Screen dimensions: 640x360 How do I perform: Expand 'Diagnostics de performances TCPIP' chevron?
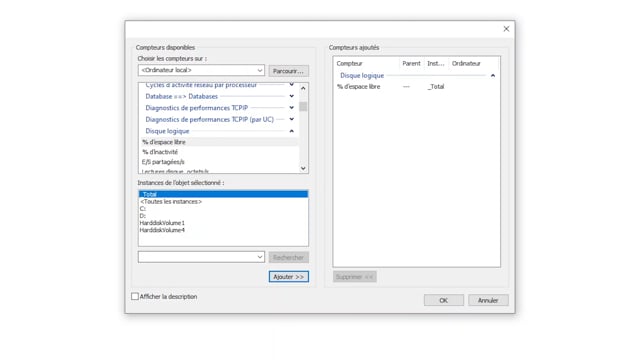[x=291, y=108]
